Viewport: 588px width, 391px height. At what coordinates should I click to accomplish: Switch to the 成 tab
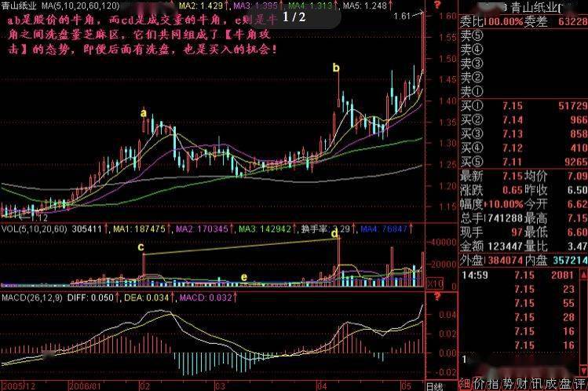click(x=551, y=383)
